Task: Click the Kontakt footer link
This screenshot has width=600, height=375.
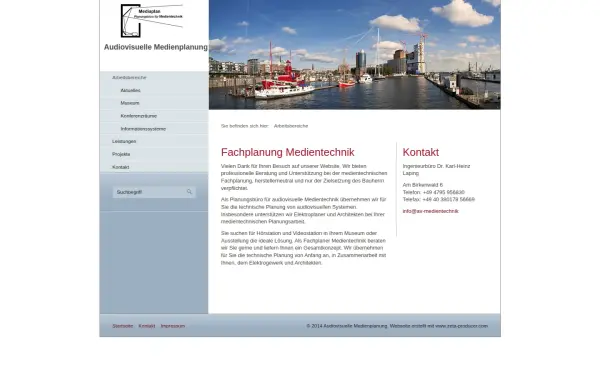Action: [147, 326]
